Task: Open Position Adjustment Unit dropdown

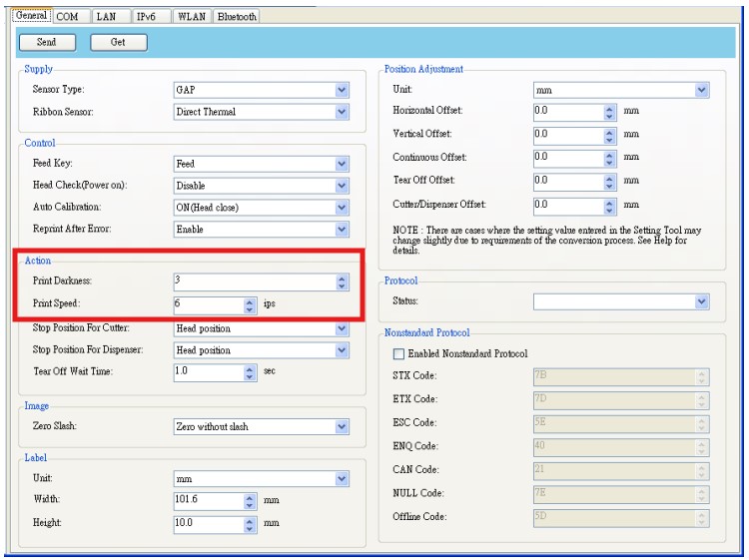Action: [x=701, y=90]
